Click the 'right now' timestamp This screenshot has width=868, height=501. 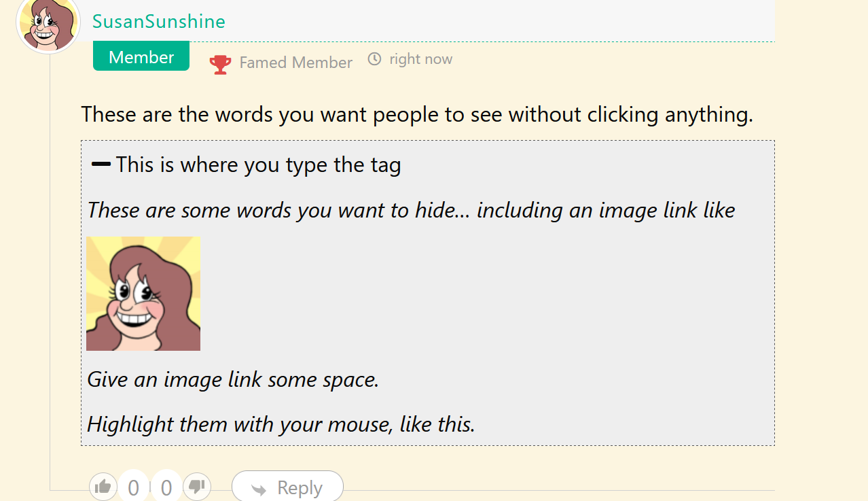421,59
